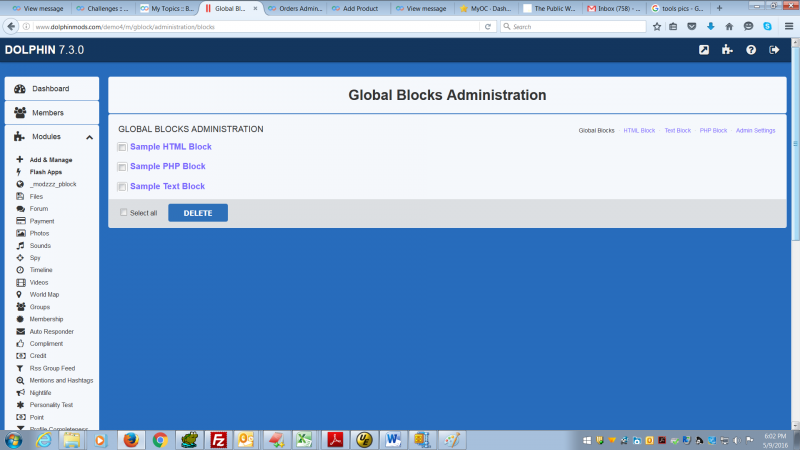The width and height of the screenshot is (800, 450).
Task: Open the Sounds module
Action: (40, 245)
